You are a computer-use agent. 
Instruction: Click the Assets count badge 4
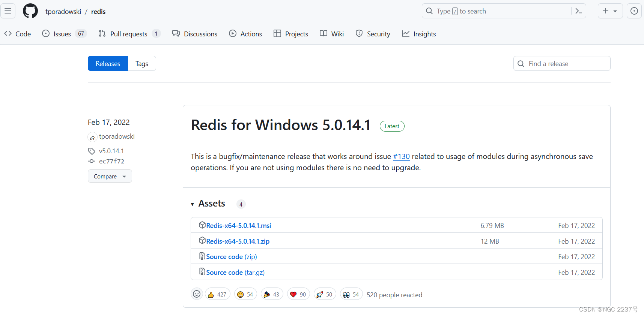241,204
